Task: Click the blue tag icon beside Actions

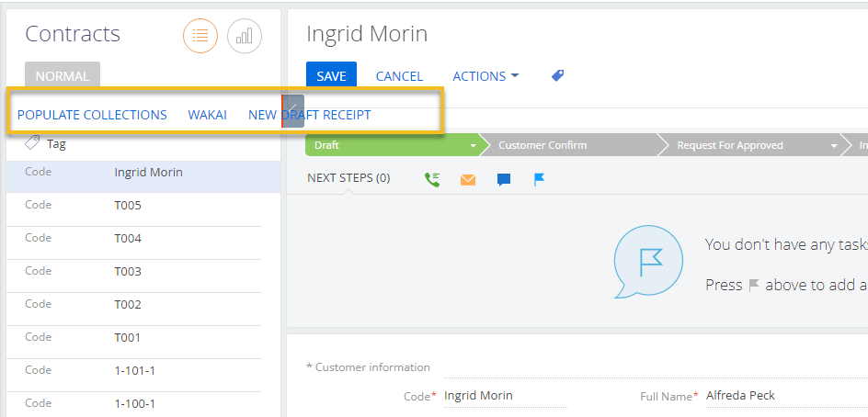Action: (557, 76)
